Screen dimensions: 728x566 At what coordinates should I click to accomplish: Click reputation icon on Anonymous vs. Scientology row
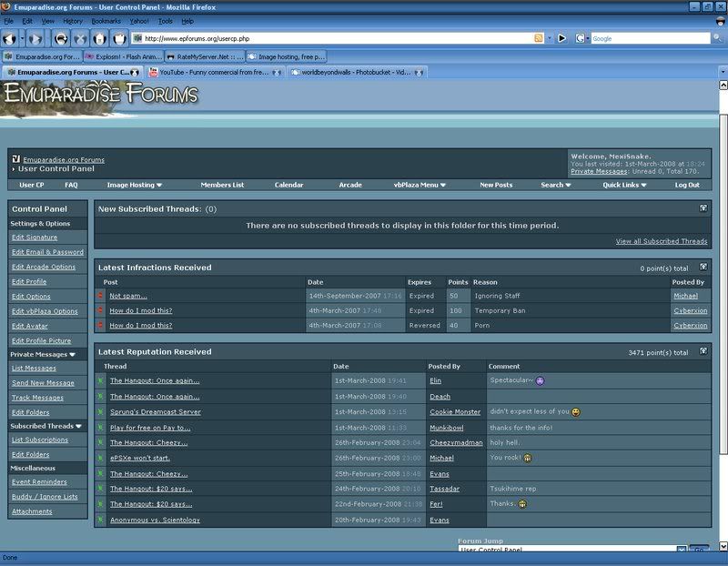[100, 520]
